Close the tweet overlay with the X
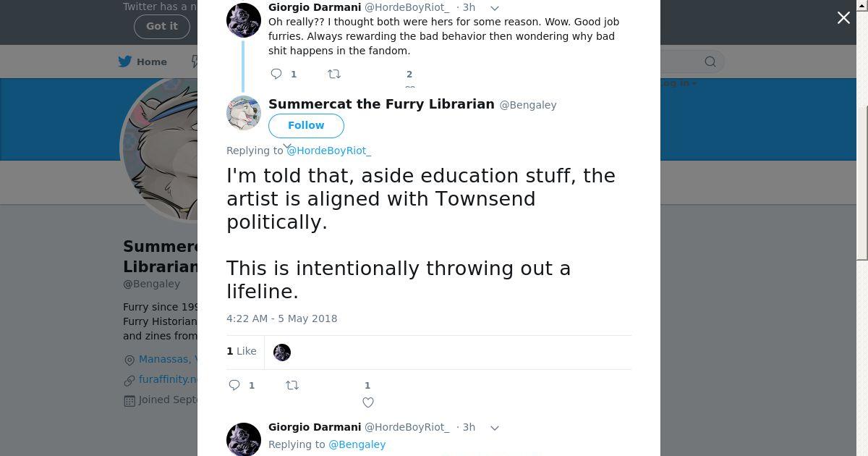 843,18
